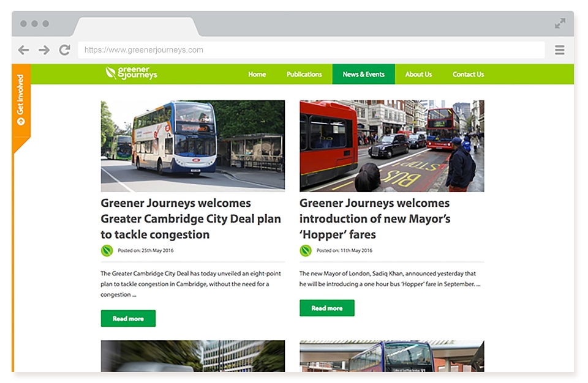Click the Sadiq Khan Hopper fare summary text
This screenshot has width=588, height=383.
click(390, 279)
